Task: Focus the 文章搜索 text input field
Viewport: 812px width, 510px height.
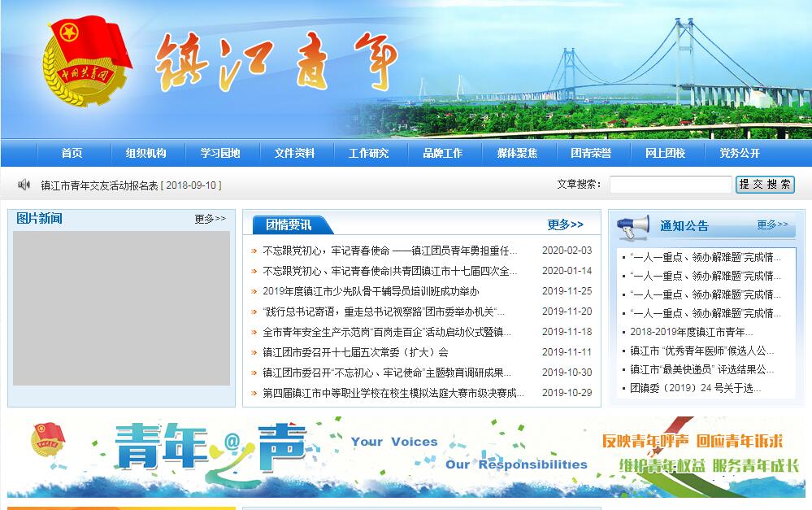Action: point(670,185)
